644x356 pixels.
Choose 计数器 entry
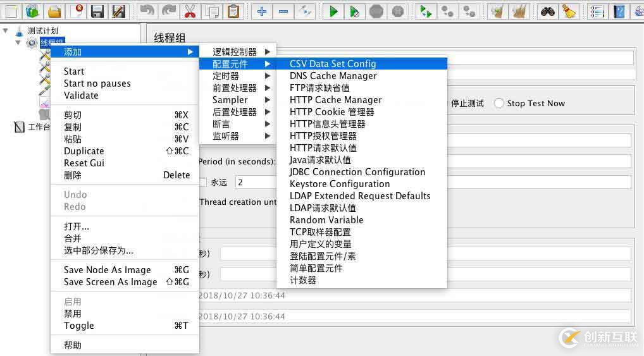click(362, 280)
